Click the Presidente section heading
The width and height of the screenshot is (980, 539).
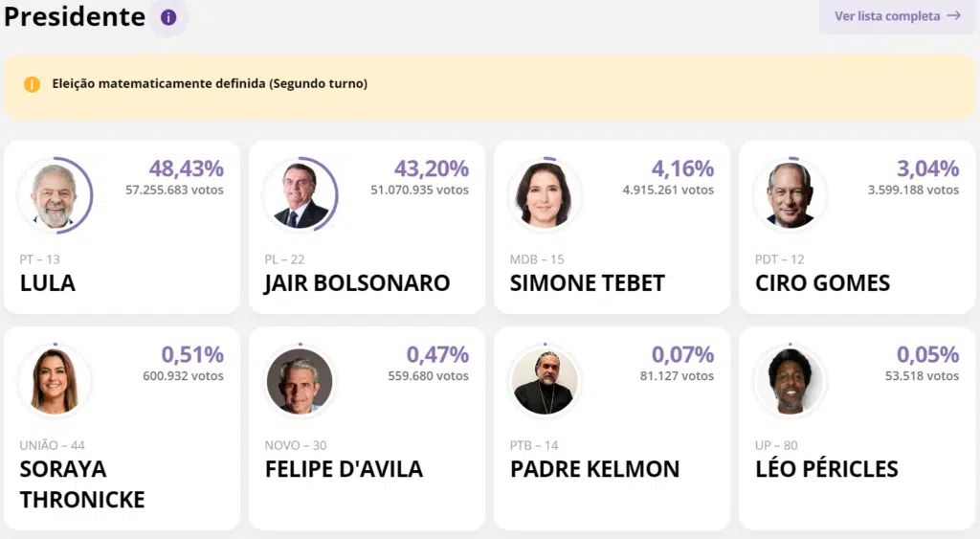pyautogui.click(x=75, y=17)
